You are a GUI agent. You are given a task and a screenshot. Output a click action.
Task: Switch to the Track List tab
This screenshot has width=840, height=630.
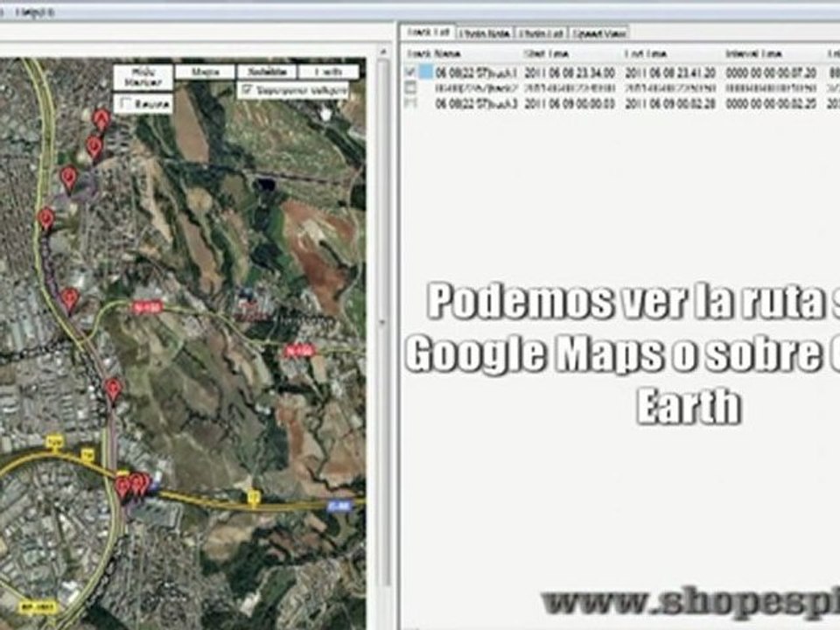pyautogui.click(x=428, y=32)
